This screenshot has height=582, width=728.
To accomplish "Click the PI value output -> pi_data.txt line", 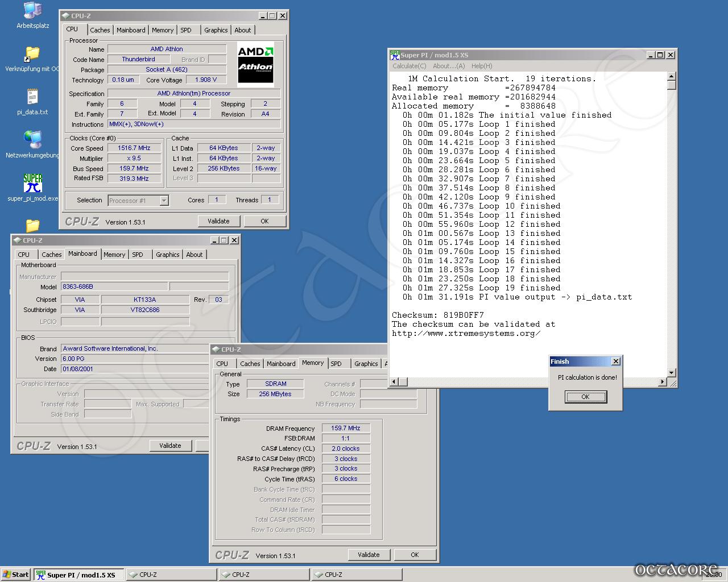I will point(517,297).
